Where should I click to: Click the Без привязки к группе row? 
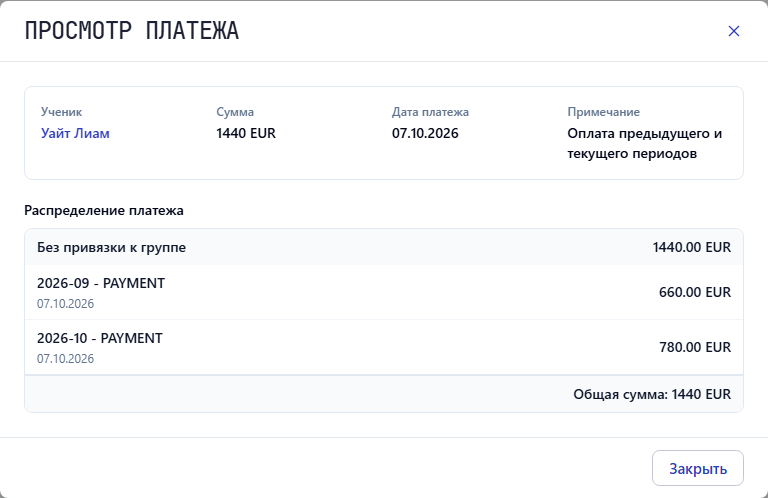click(384, 247)
